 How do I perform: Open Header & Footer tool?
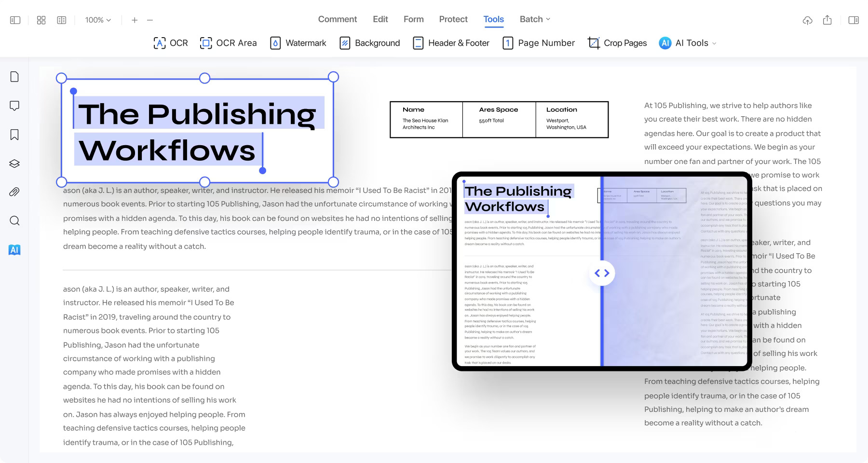pyautogui.click(x=451, y=43)
